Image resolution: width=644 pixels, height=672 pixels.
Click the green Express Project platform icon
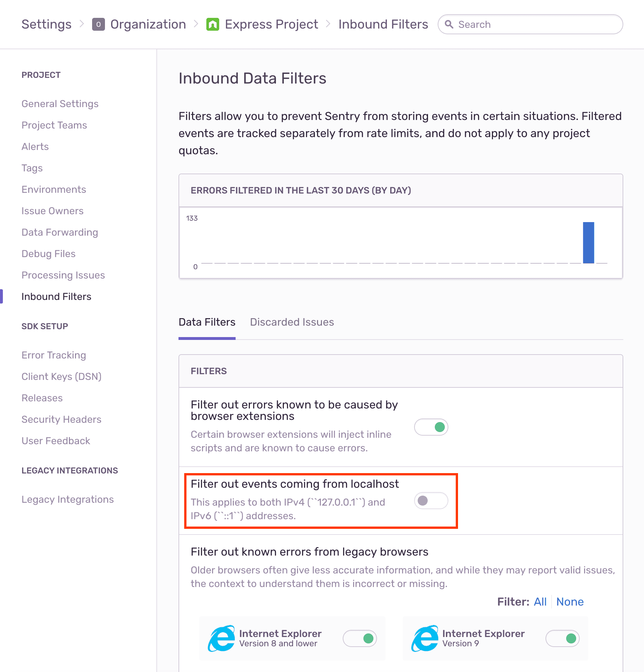[x=213, y=24]
